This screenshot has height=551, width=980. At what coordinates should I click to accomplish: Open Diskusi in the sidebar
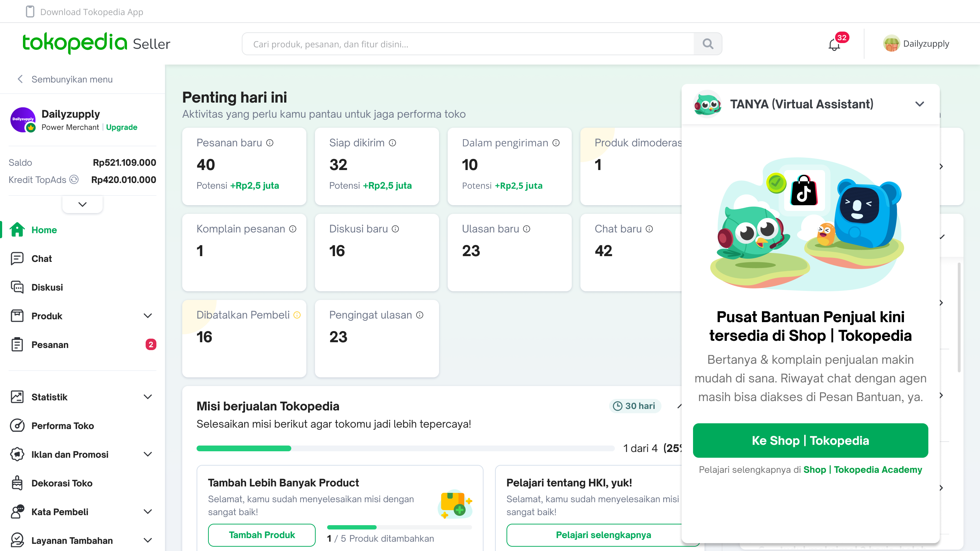47,287
